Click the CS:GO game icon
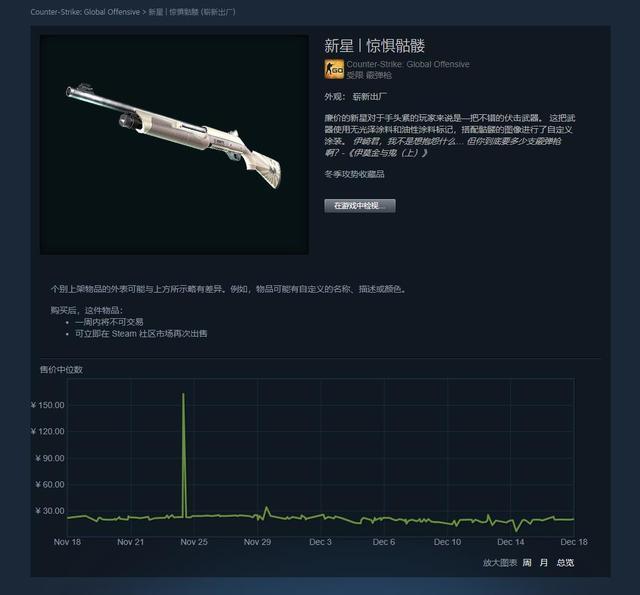This screenshot has width=640, height=595. tap(333, 69)
